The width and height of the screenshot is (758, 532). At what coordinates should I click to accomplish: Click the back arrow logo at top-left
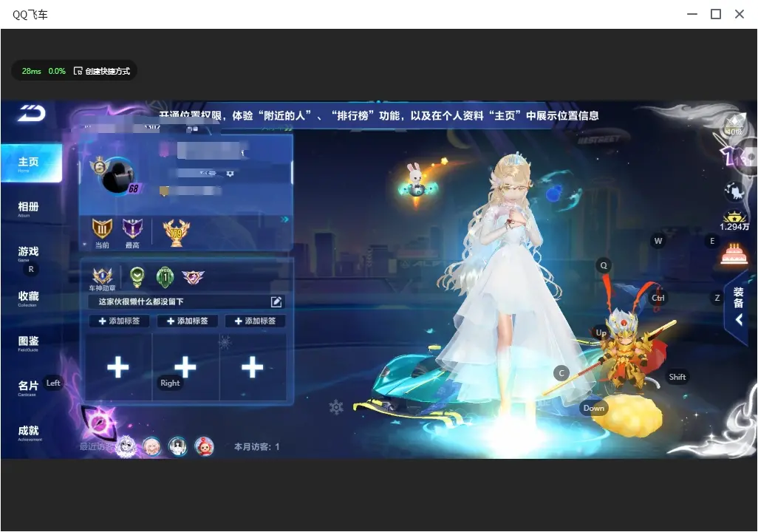(32, 113)
